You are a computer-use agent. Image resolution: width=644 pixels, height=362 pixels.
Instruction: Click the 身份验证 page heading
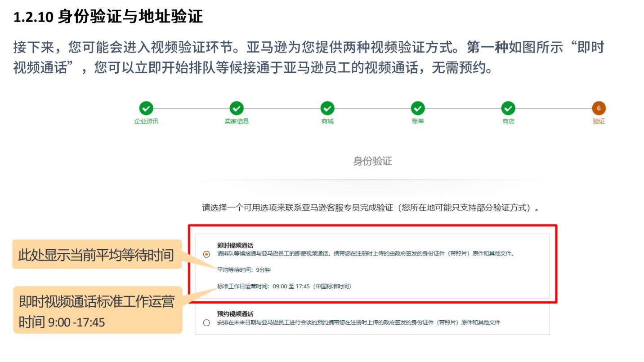click(x=372, y=162)
